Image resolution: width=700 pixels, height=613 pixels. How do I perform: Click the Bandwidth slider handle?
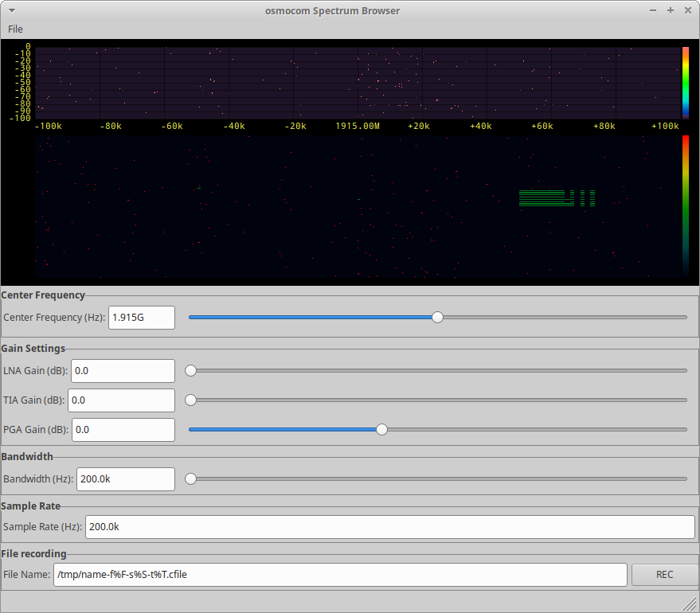point(190,479)
